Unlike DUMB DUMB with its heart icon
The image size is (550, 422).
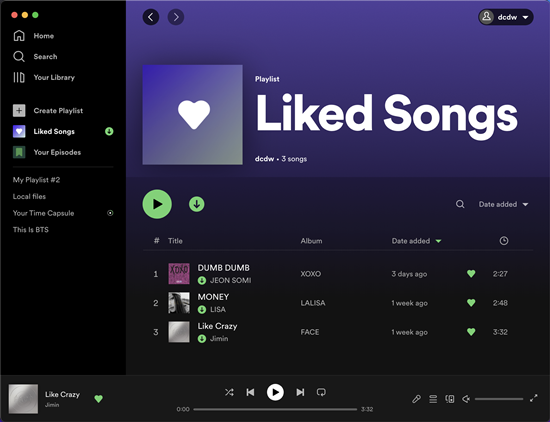[x=471, y=274]
